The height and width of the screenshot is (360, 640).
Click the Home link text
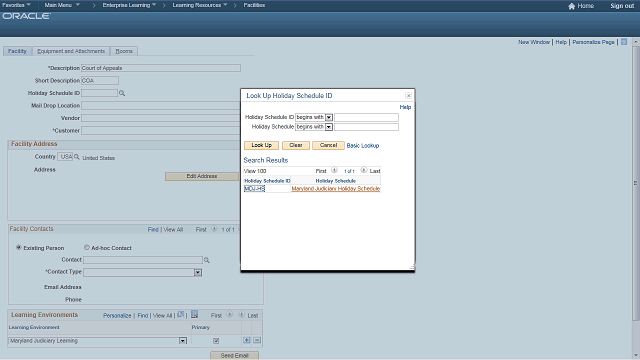pos(586,6)
